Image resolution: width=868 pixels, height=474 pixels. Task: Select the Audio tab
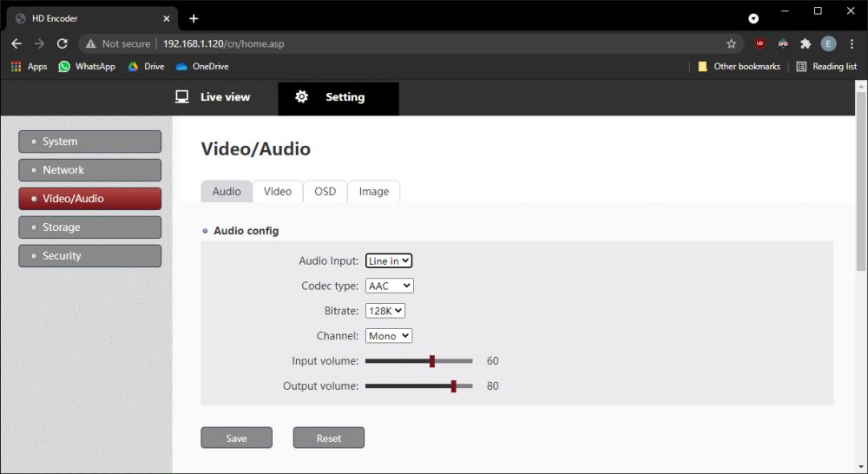227,192
